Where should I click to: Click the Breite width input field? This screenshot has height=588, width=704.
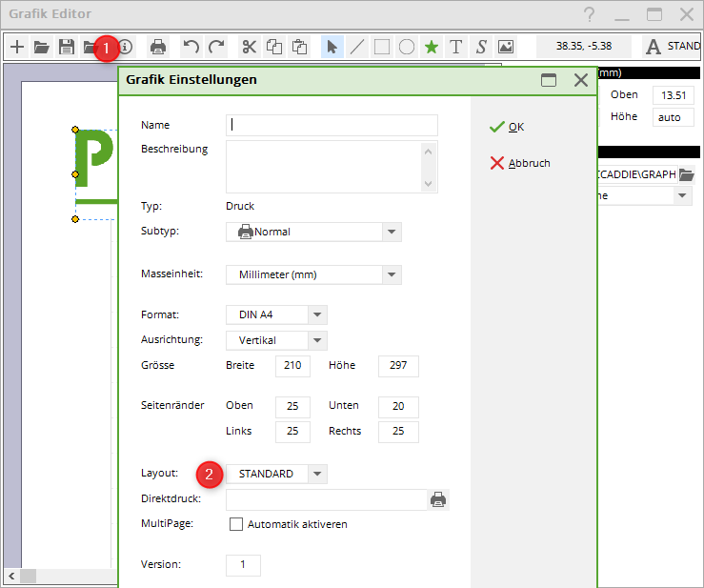tap(292, 366)
